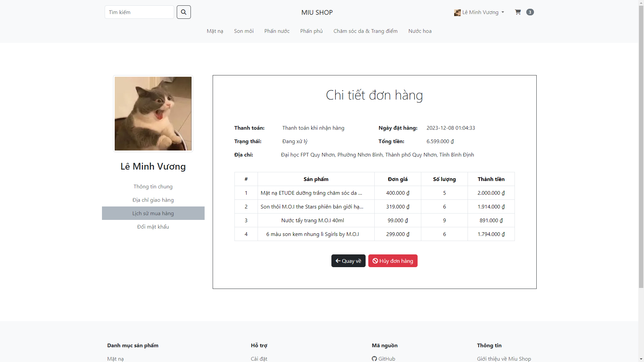
Task: Go to Phấn nước category
Action: coord(277,31)
